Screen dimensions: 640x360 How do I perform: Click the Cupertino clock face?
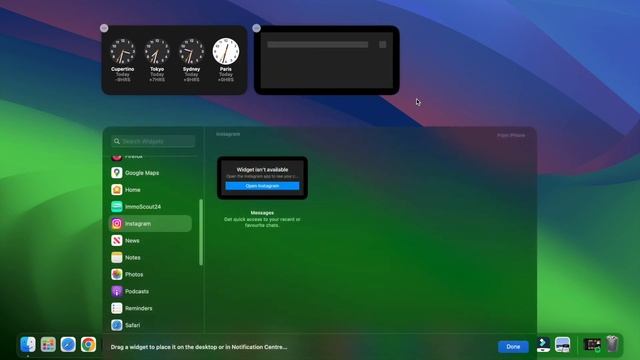(122, 51)
